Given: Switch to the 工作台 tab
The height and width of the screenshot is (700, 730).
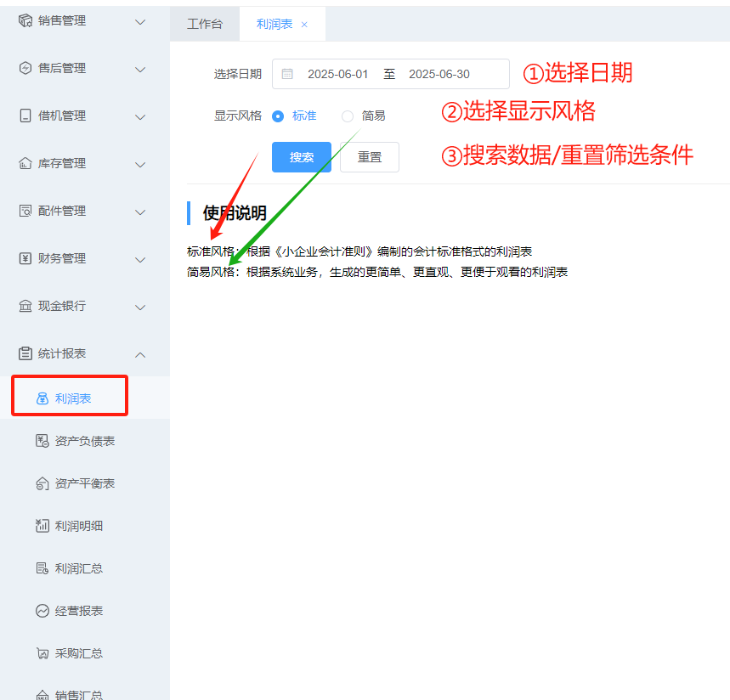Looking at the screenshot, I should tap(205, 24).
